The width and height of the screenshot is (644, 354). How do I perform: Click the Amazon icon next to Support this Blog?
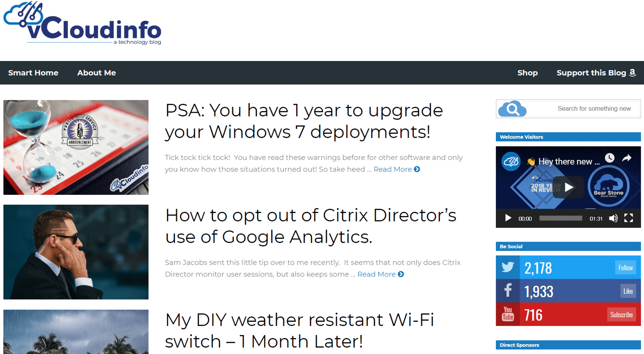[x=633, y=73]
